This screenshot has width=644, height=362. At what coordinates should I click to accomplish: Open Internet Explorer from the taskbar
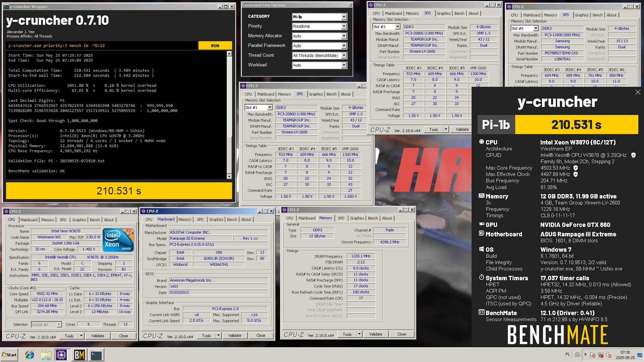click(x=30, y=355)
